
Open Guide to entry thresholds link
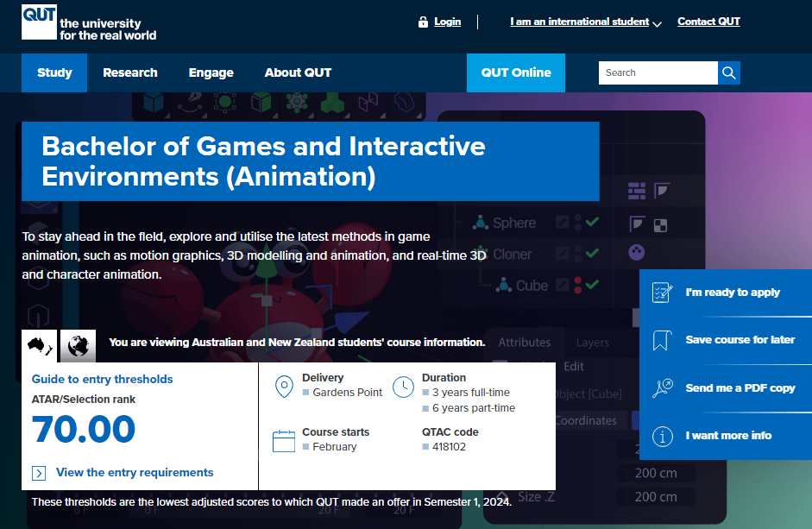(102, 379)
